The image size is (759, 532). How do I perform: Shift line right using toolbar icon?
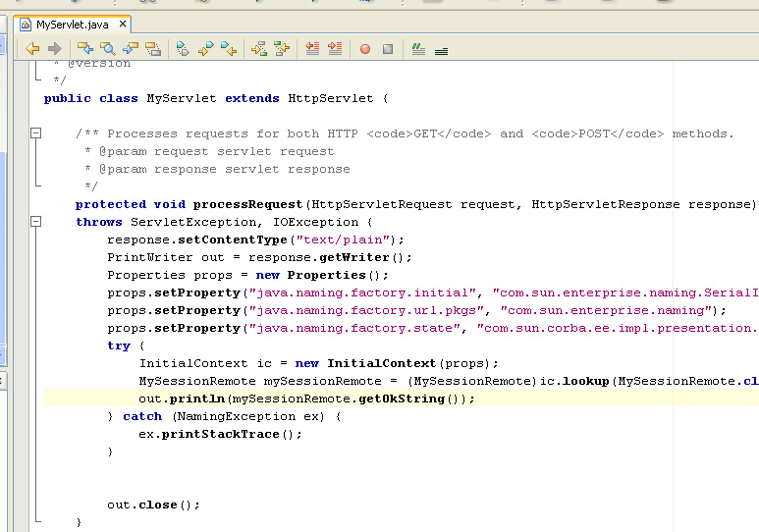coord(335,48)
